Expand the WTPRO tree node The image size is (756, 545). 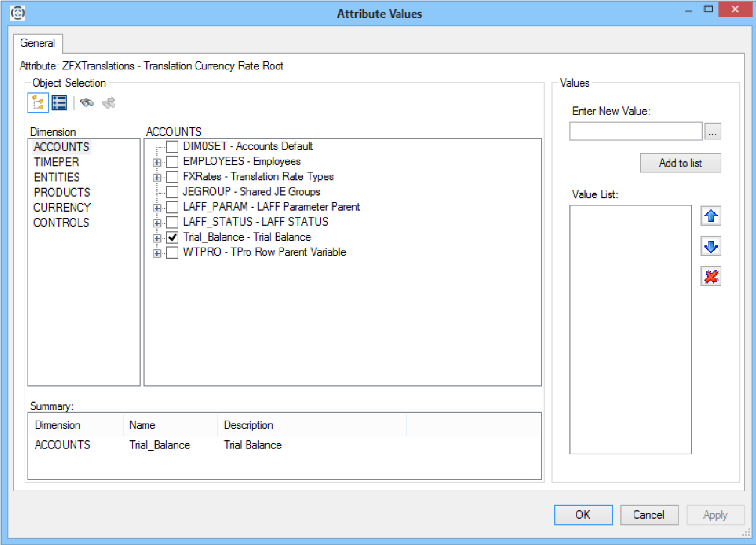pos(157,253)
